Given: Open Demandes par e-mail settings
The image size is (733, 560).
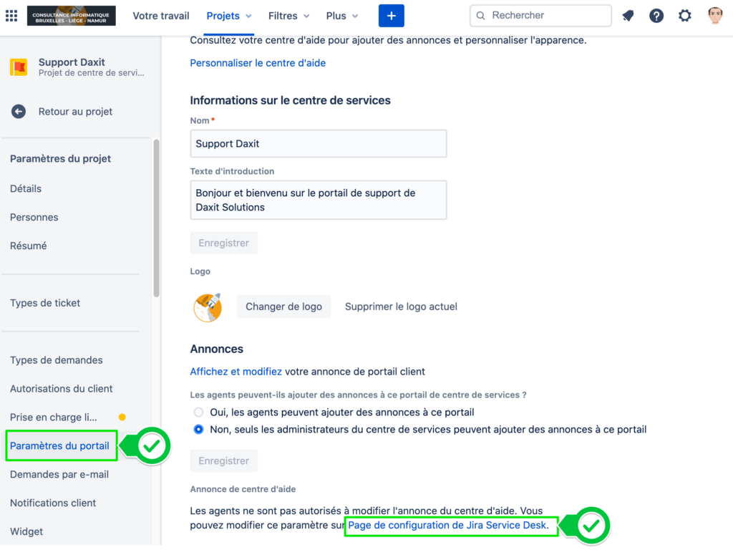Looking at the screenshot, I should [x=59, y=474].
